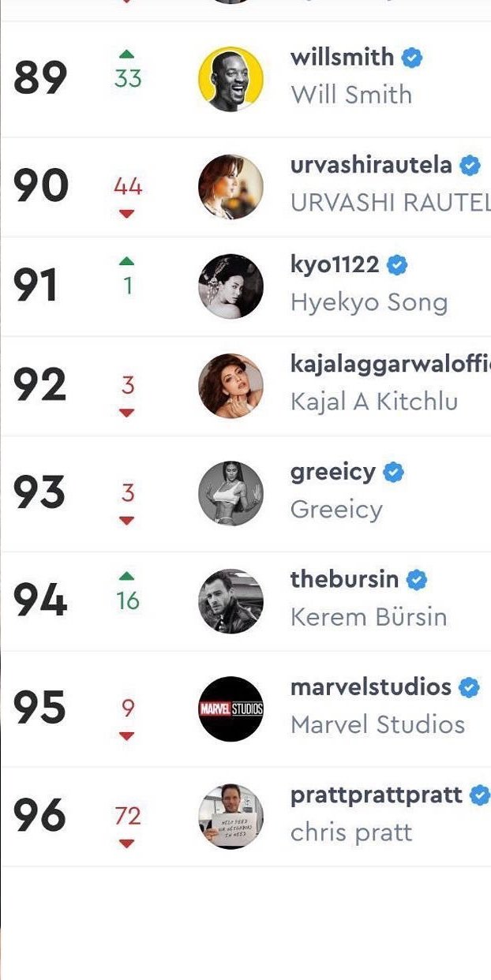Click verified badge next to kyo1122
The width and height of the screenshot is (491, 980).
pyautogui.click(x=398, y=265)
